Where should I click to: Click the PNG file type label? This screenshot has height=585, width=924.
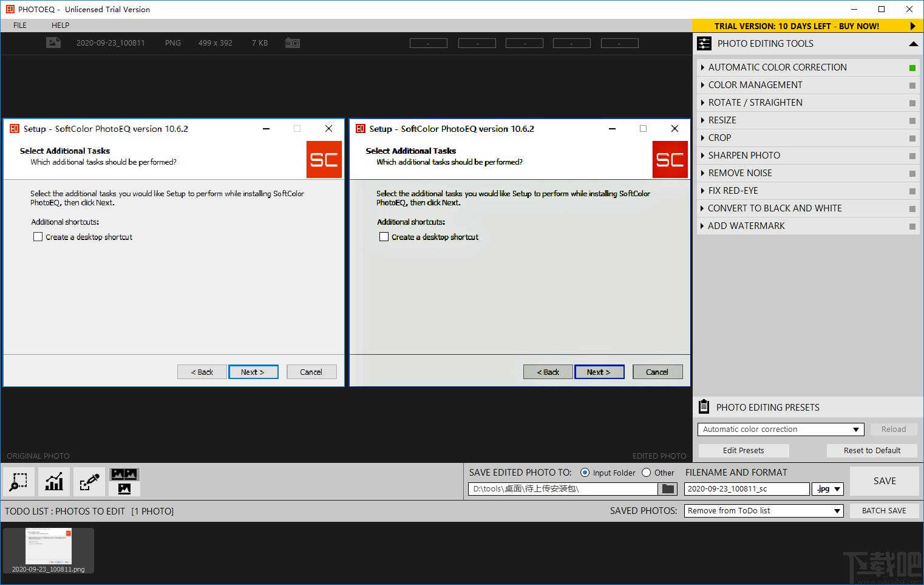[x=173, y=43]
